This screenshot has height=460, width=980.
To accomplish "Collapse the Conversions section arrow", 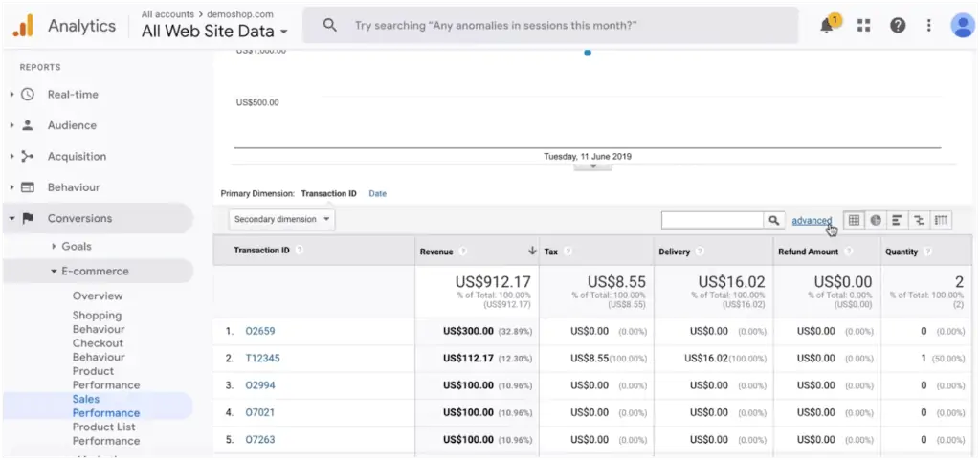I will (11, 218).
